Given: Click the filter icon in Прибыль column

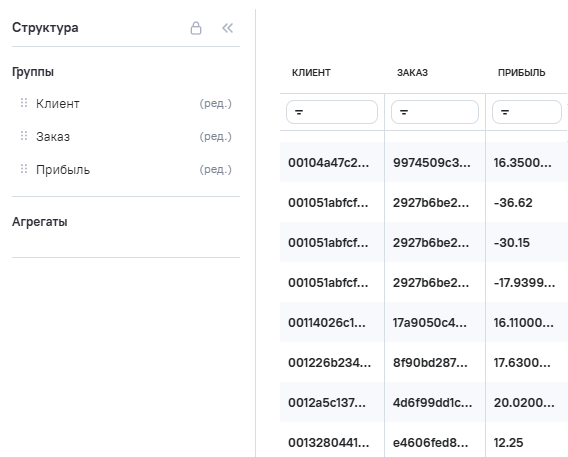Looking at the screenshot, I should pyautogui.click(x=505, y=112).
